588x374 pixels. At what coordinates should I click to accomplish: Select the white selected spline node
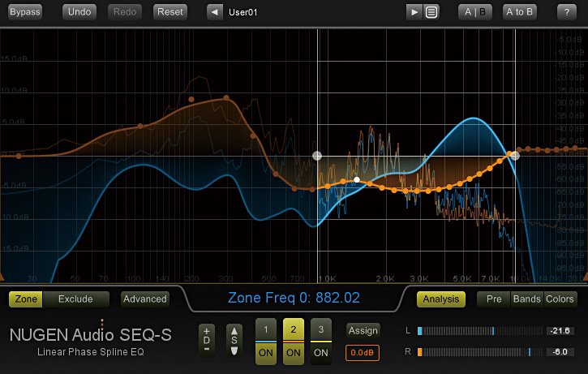pyautogui.click(x=357, y=179)
